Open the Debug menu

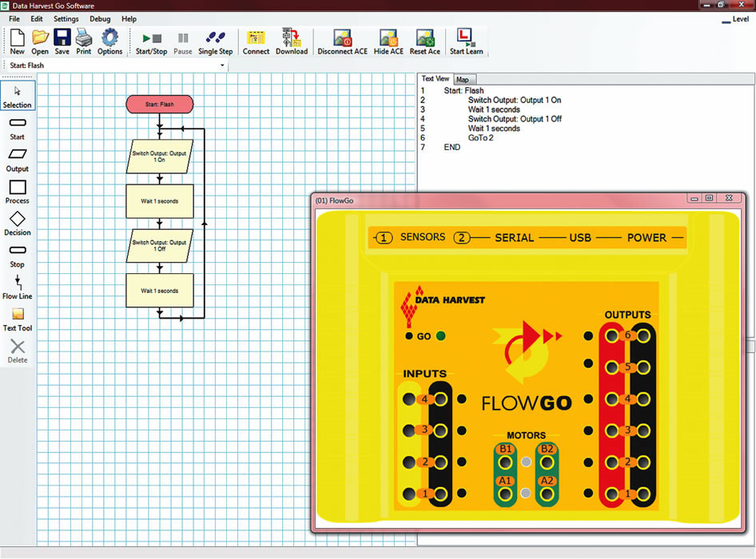[100, 18]
